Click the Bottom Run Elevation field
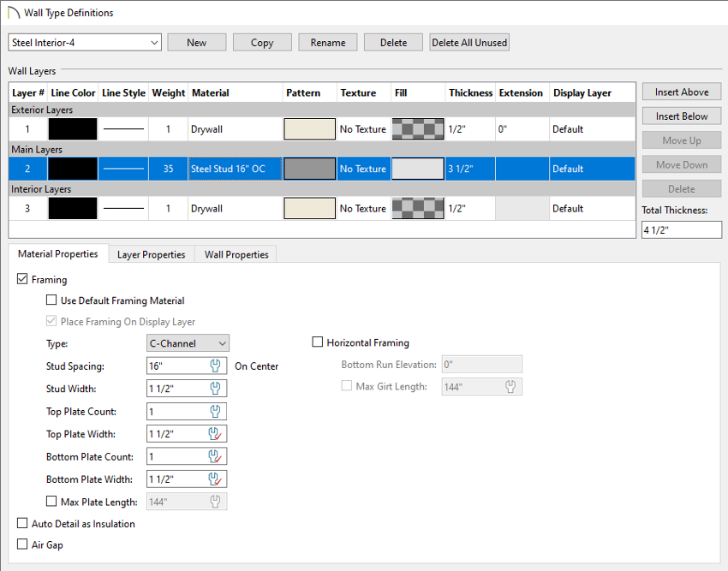Image resolution: width=728 pixels, height=571 pixels. click(x=482, y=365)
